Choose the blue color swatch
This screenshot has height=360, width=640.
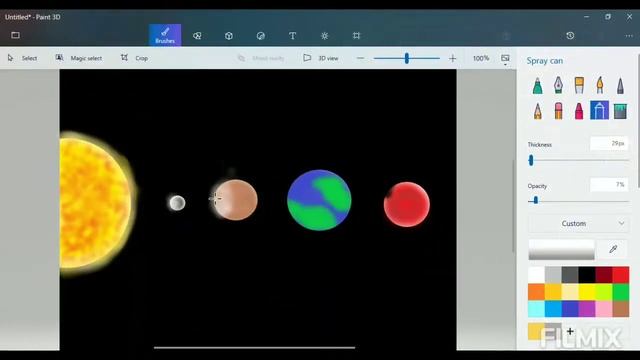553,309
